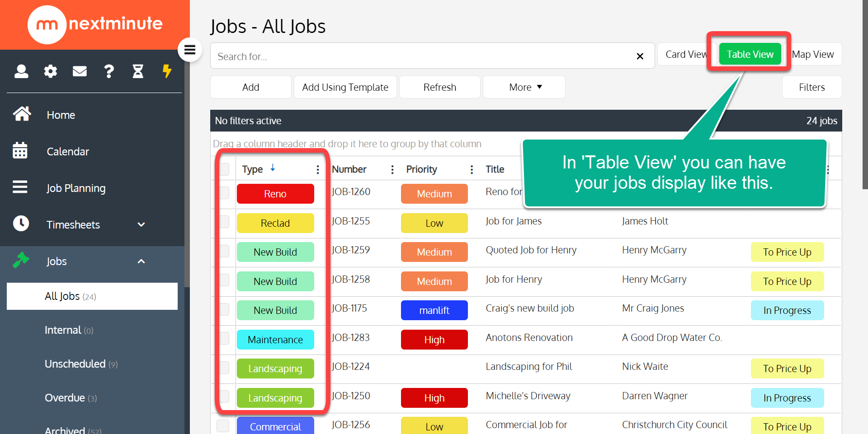Toggle the select-all checkbox in header

coord(224,169)
